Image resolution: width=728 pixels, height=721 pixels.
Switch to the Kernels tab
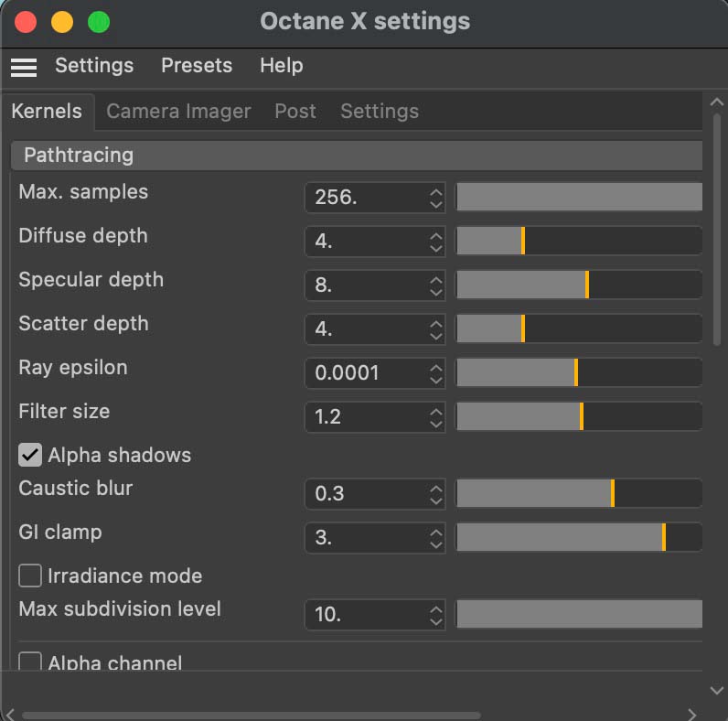tap(47, 112)
